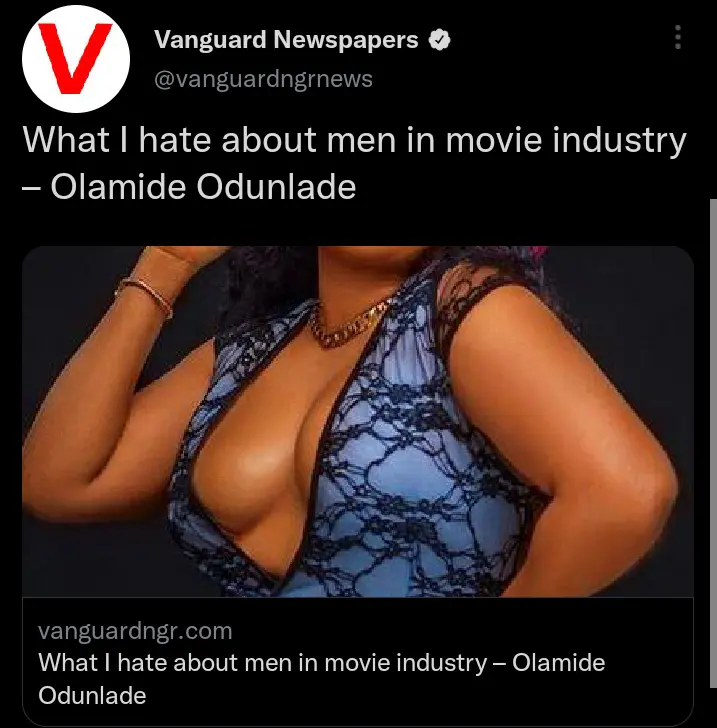Click the word 'Odunlade' in the card title
This screenshot has width=717, height=728.
[92, 696]
